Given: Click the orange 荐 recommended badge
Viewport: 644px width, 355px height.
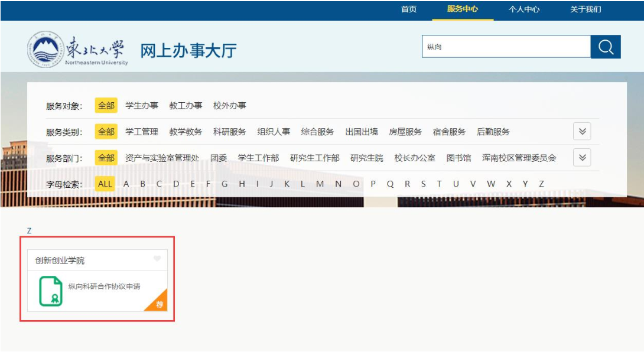Looking at the screenshot, I should [159, 304].
